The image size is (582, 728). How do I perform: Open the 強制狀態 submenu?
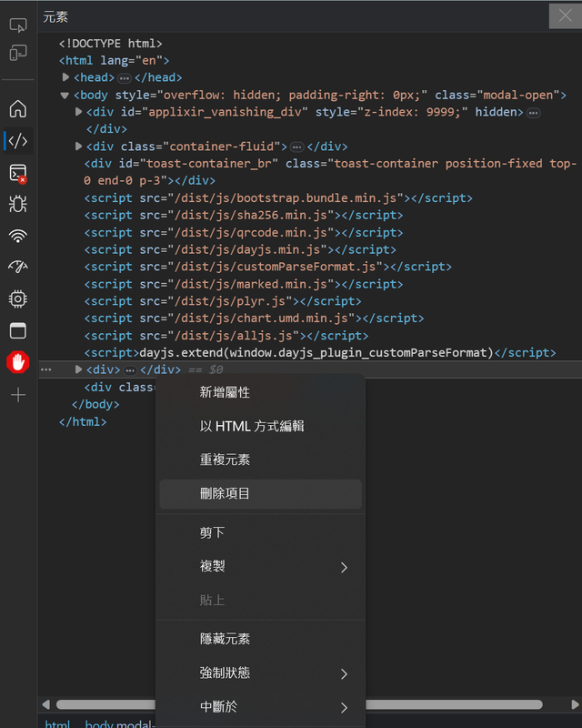[x=260, y=672]
